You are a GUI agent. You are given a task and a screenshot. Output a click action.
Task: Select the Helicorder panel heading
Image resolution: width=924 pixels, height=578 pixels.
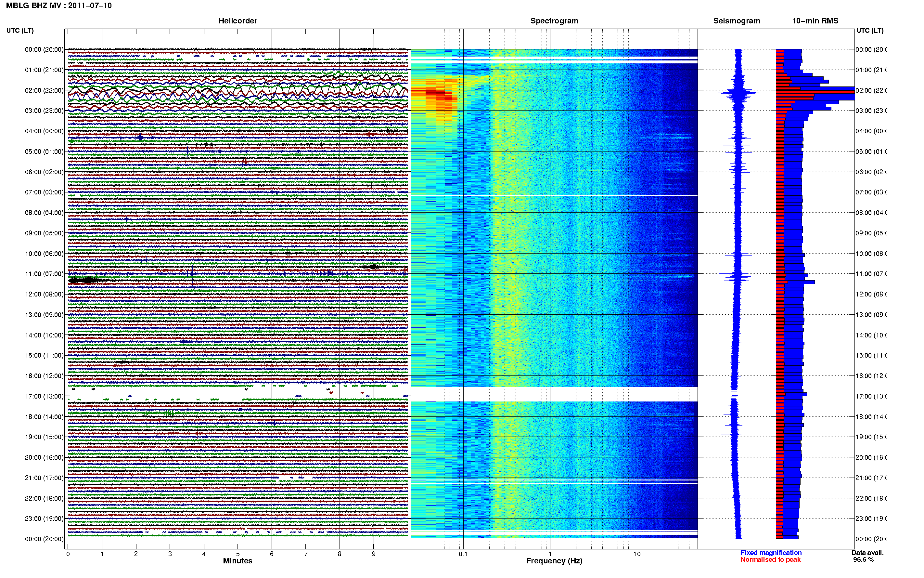click(x=237, y=21)
